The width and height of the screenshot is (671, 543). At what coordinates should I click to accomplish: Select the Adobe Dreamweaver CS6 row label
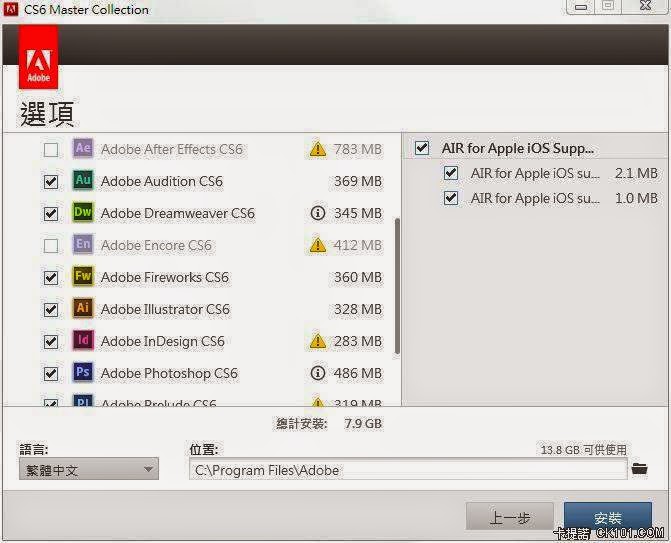point(178,214)
